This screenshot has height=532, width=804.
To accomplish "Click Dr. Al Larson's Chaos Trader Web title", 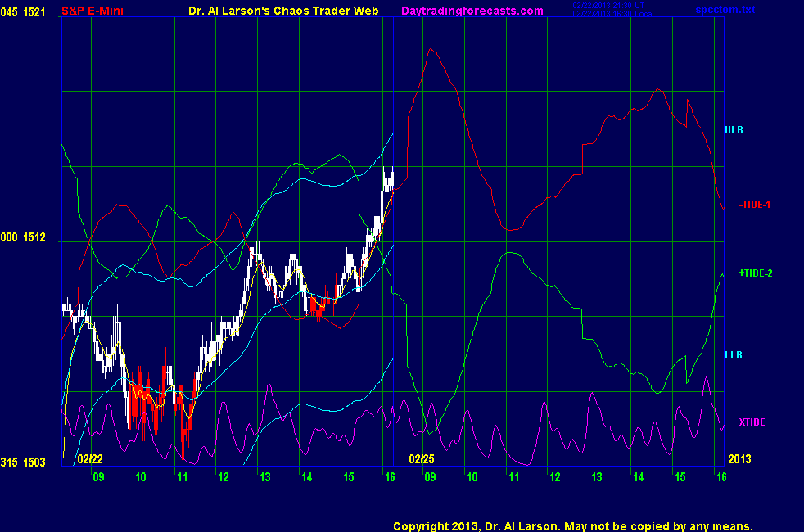I will point(278,11).
